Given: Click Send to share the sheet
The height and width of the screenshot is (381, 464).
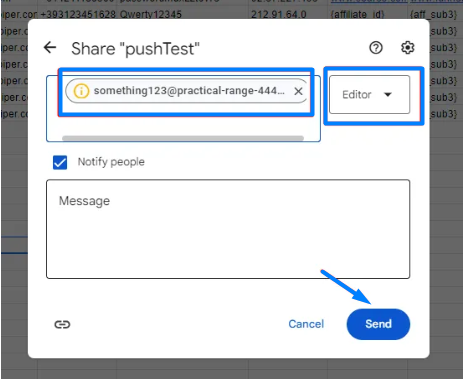Looking at the screenshot, I should click(378, 324).
